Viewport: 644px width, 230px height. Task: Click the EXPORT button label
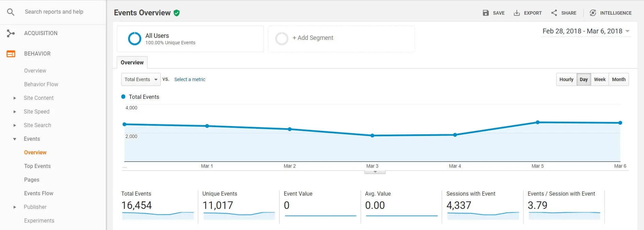point(533,13)
